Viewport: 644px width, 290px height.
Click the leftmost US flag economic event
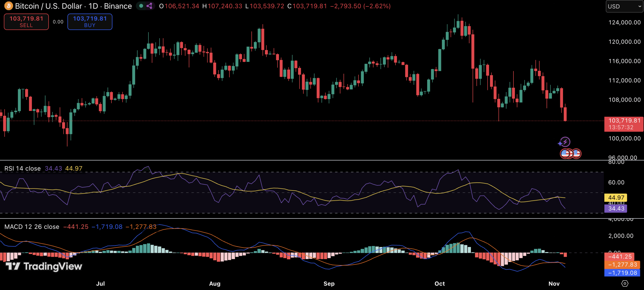(x=565, y=153)
